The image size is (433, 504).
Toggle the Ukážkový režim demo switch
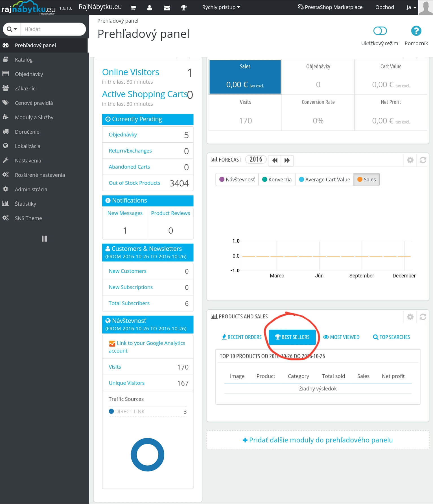(380, 31)
